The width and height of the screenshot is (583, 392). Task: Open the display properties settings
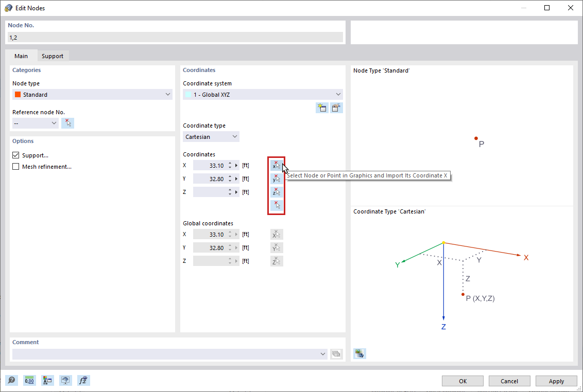47,380
